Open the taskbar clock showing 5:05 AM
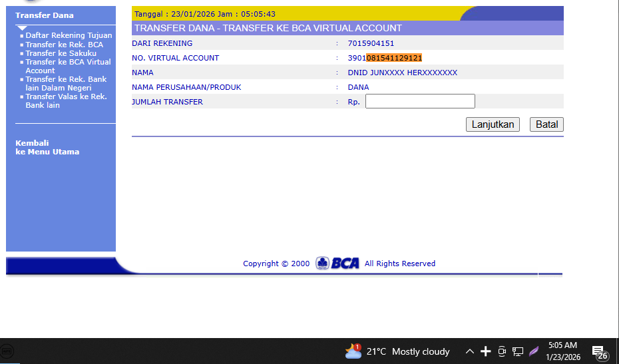 click(x=562, y=351)
